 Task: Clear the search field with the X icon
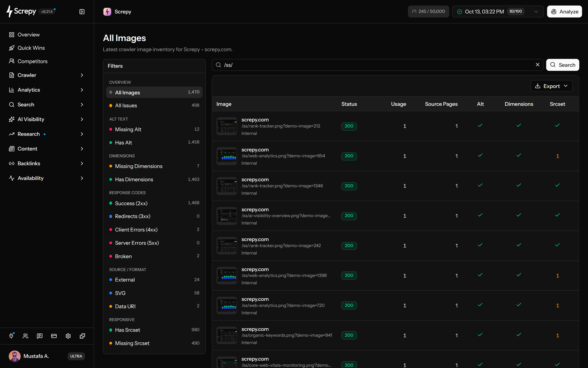point(537,65)
